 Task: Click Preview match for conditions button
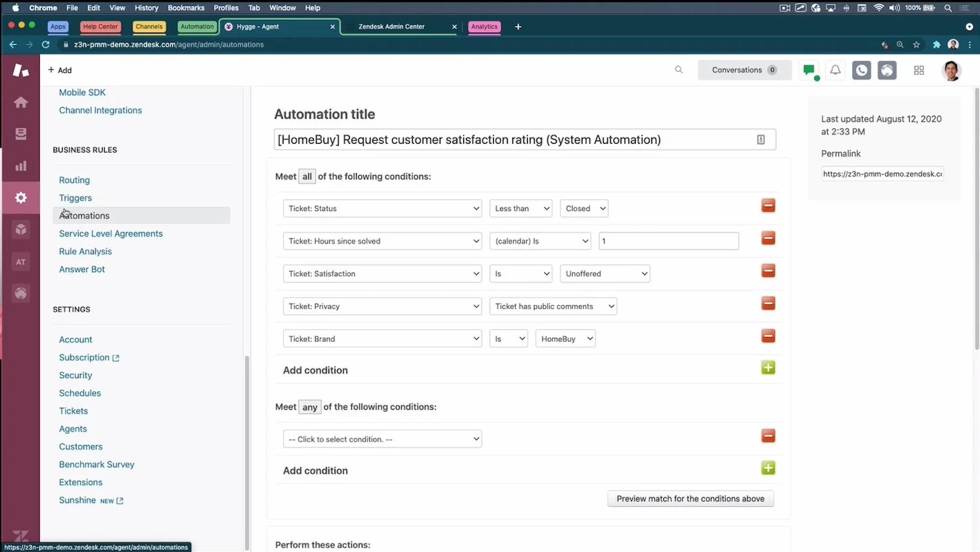pyautogui.click(x=691, y=498)
